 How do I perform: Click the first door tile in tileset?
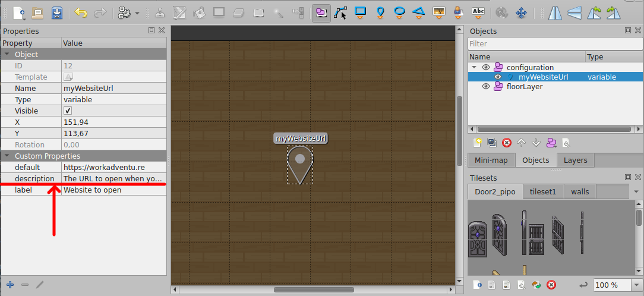coord(478,240)
